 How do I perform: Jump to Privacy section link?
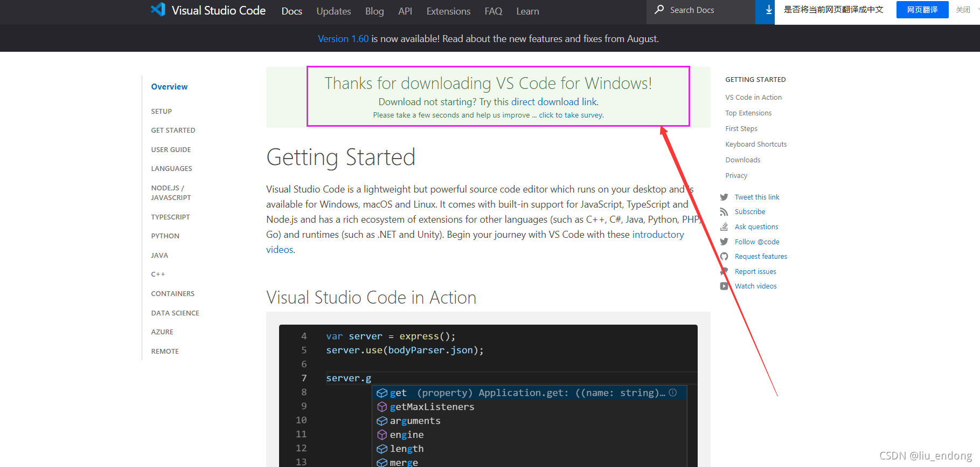click(736, 176)
